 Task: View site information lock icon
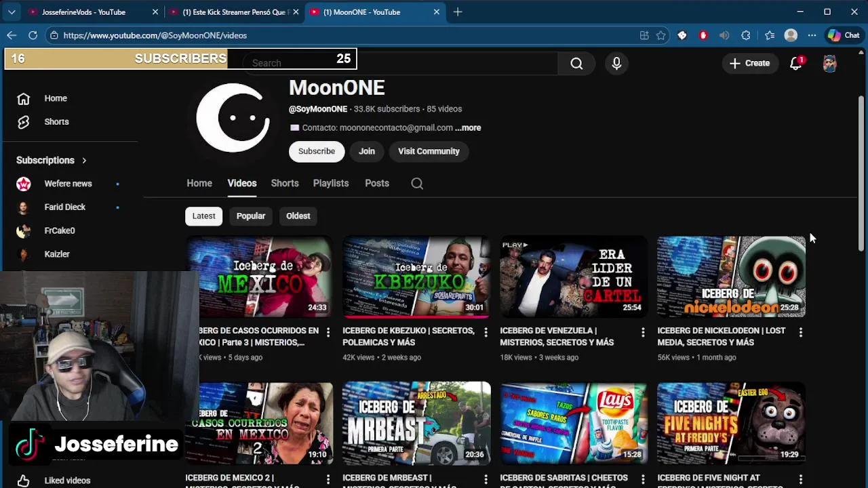coord(54,35)
